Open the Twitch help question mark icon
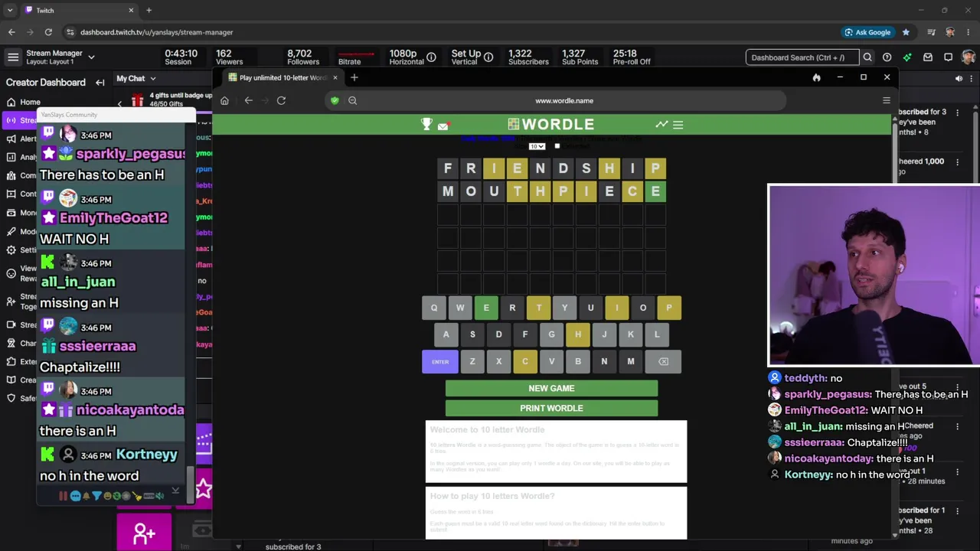The width and height of the screenshot is (980, 551). tap(887, 57)
